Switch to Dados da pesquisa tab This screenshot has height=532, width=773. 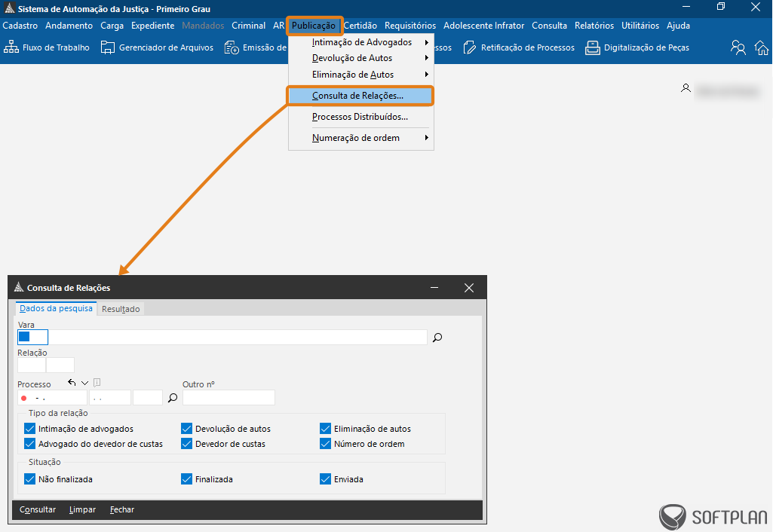(57, 308)
